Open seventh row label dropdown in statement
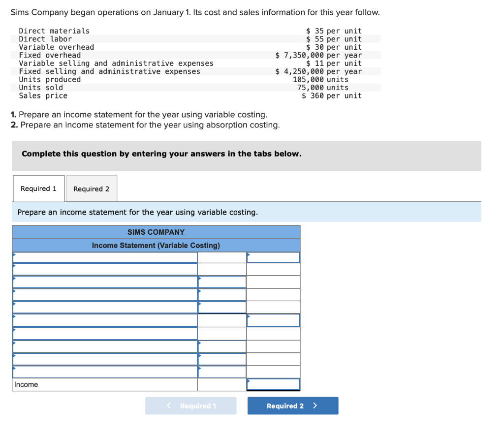The image size is (504, 437). click(x=105, y=334)
